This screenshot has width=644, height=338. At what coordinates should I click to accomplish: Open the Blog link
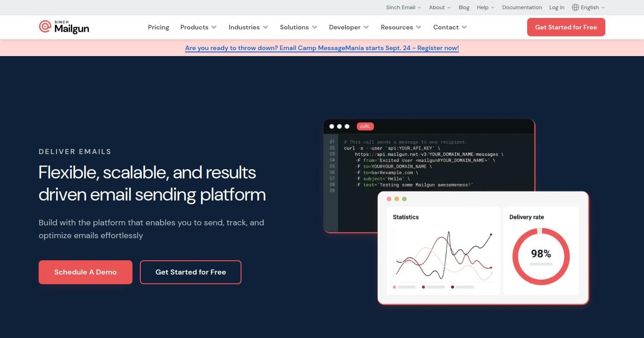[x=464, y=7]
